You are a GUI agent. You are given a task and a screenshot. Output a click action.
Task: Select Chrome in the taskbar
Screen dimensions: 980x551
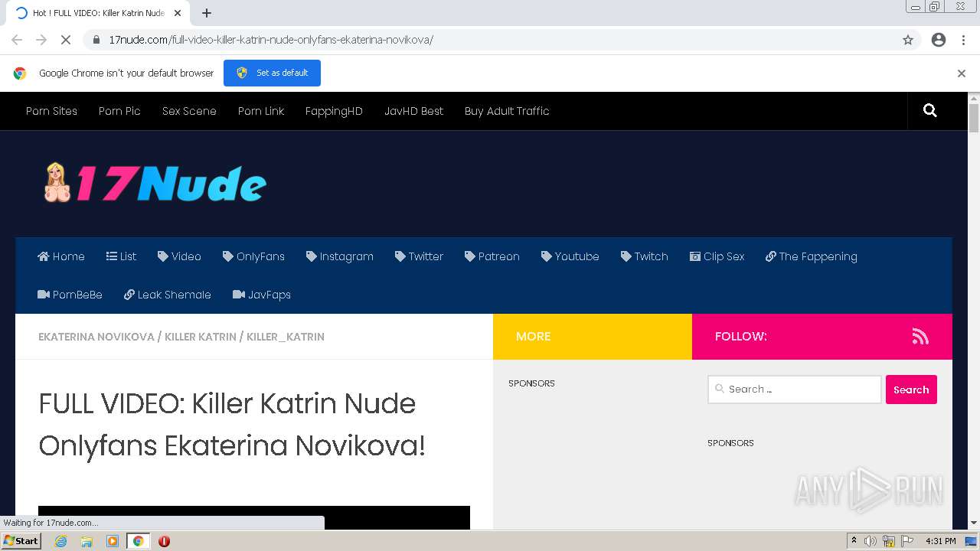pyautogui.click(x=138, y=541)
